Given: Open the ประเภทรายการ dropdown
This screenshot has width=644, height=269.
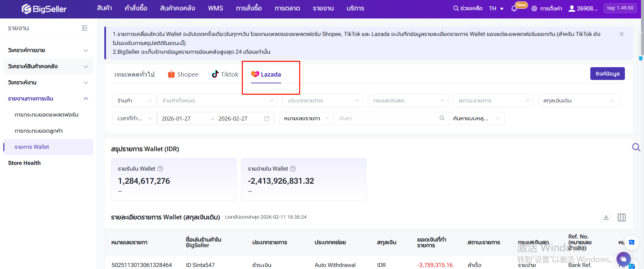Looking at the screenshot, I should coord(323,101).
